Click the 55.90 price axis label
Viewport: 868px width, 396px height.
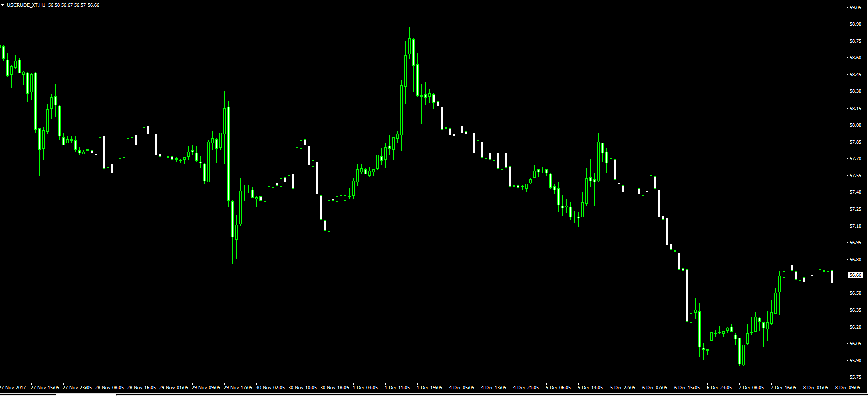pos(855,361)
